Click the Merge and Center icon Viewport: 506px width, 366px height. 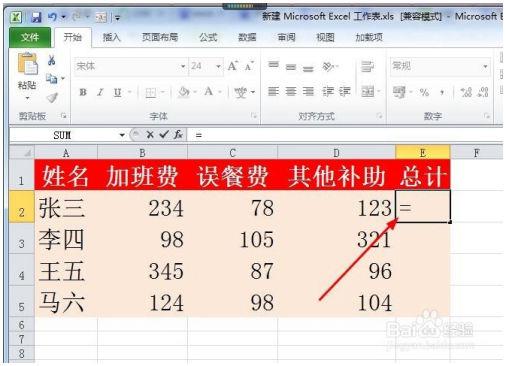(x=368, y=91)
